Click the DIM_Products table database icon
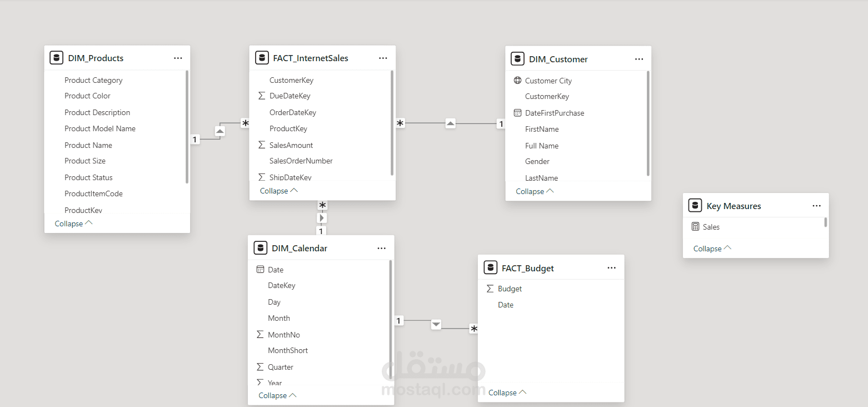Viewport: 868px width, 407px height. click(x=56, y=58)
